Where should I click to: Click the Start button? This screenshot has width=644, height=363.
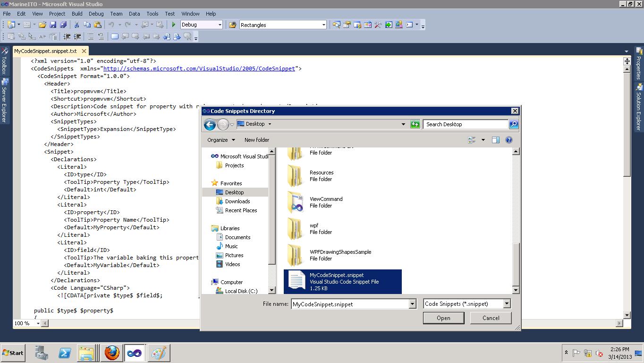[13, 353]
